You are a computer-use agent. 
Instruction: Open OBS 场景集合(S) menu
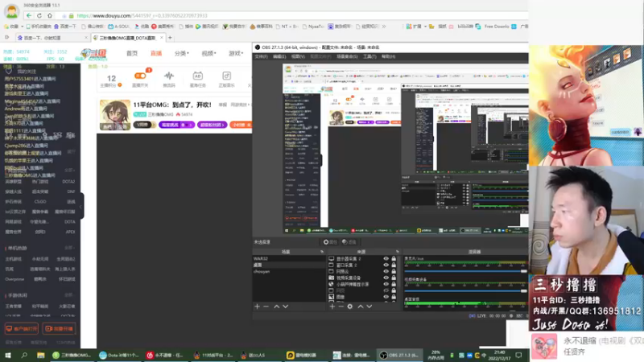click(347, 56)
